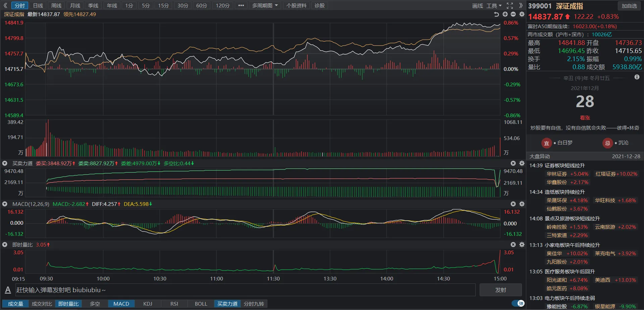Collapse the MACD panel expander arrow
Viewport: 644px width, 310px height.
click(5, 204)
